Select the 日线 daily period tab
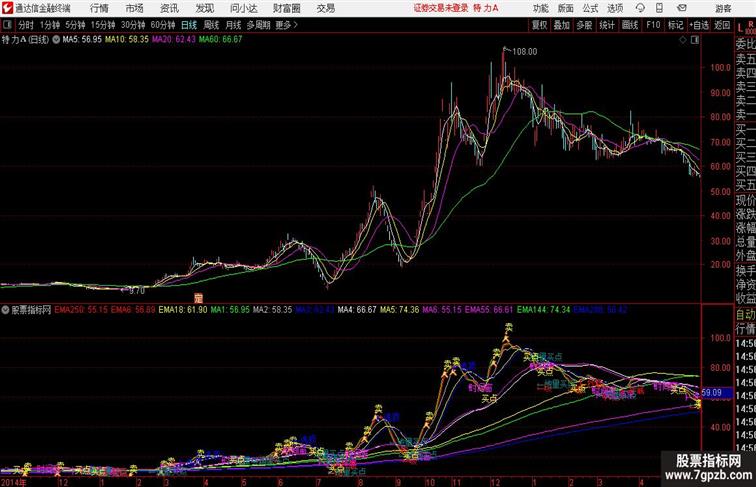756x487 pixels. pyautogui.click(x=189, y=25)
